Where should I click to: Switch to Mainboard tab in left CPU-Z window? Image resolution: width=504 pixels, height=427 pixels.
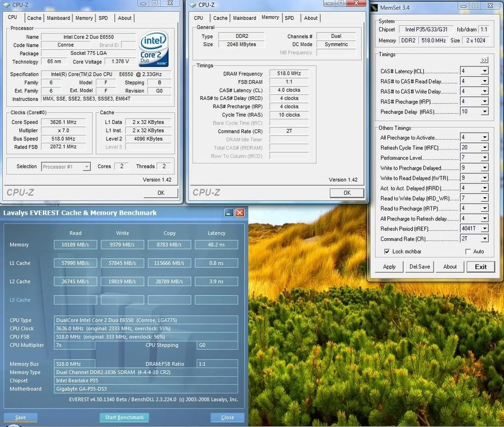(58, 18)
